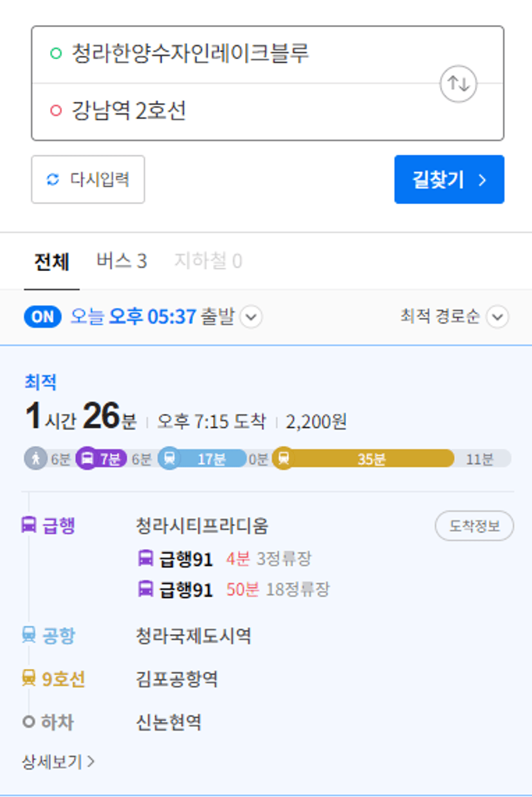Toggle the ON departure time switch
Viewport: 532px width, 797px height.
click(42, 317)
